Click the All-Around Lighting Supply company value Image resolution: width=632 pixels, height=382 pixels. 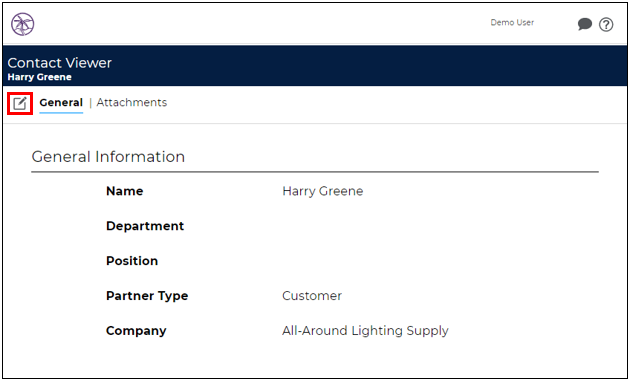365,331
